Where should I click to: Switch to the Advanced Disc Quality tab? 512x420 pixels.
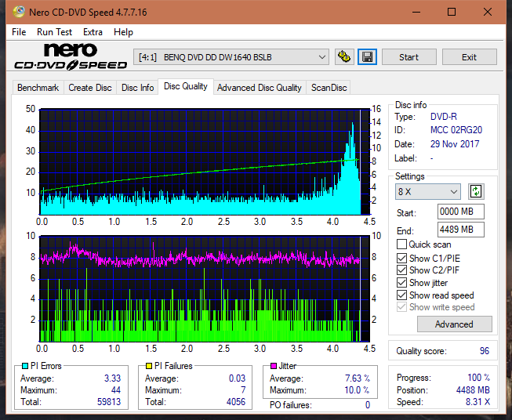[x=260, y=88]
